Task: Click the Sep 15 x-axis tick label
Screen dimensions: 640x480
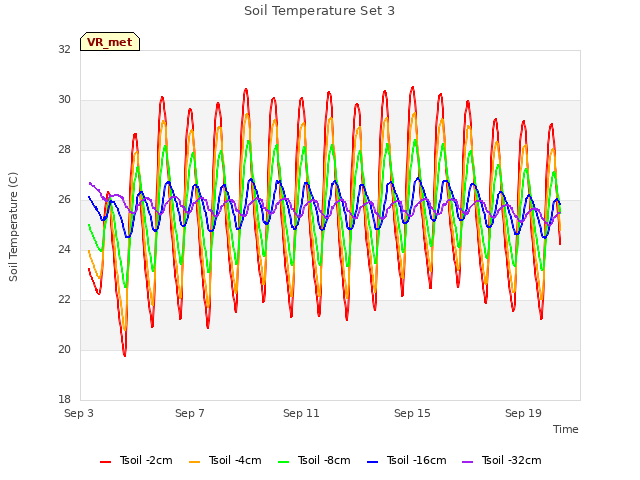Action: click(412, 413)
